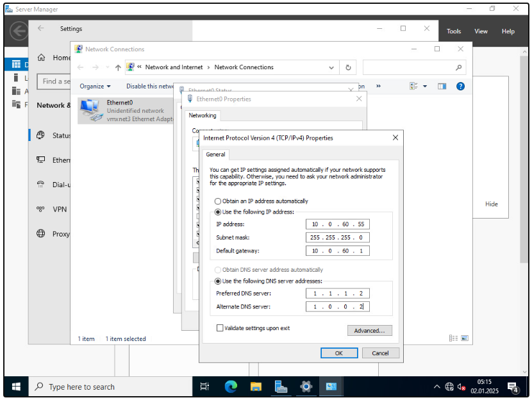The width and height of the screenshot is (532, 400).
Task: Click the Alternate DNS server field
Action: pos(338,306)
